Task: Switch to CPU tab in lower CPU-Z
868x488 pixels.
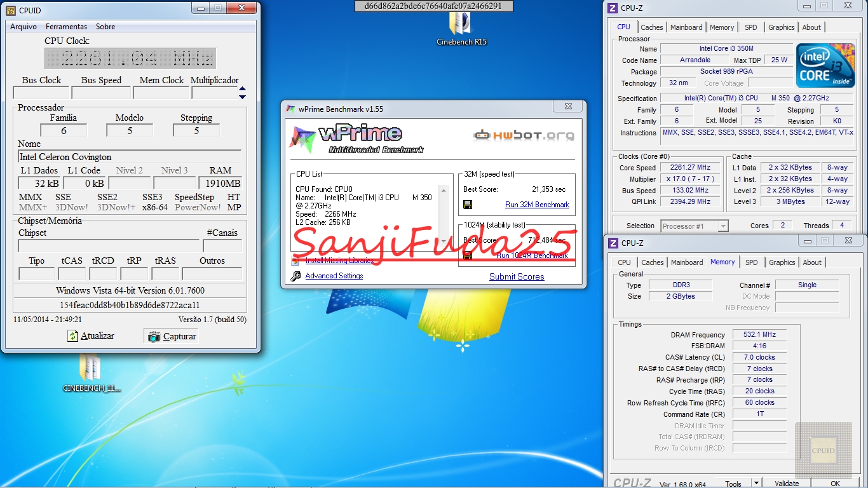Action: (625, 262)
